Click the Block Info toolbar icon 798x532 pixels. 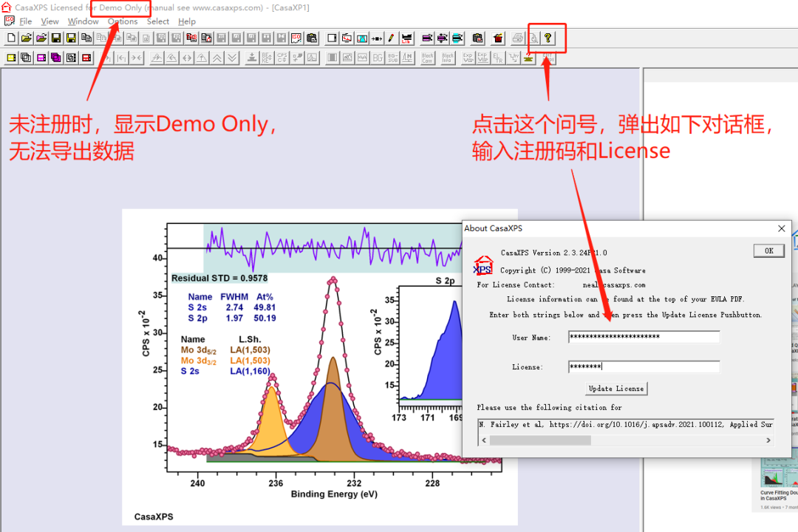point(448,57)
